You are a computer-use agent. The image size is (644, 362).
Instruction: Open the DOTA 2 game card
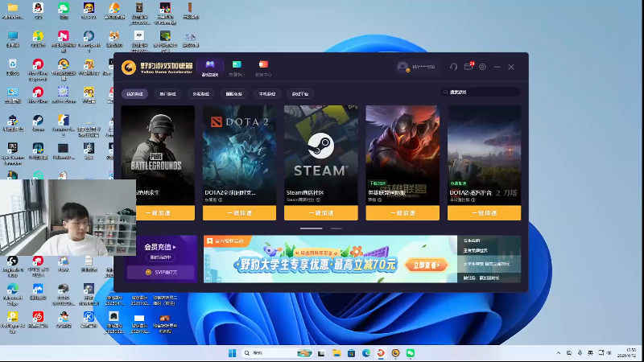click(239, 155)
